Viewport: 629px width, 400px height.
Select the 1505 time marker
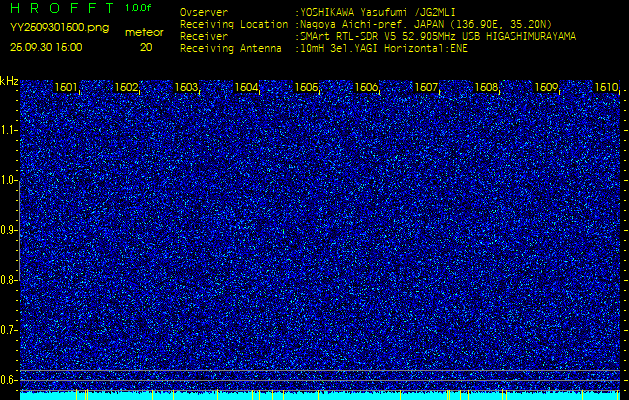(x=306, y=87)
